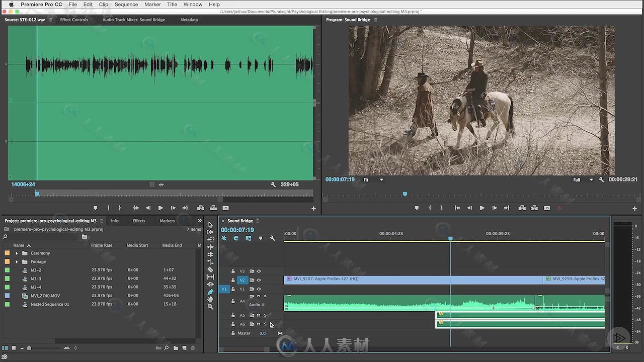Click Lift button in Program monitor
Image resolution: width=644 pixels, height=362 pixels.
(522, 208)
